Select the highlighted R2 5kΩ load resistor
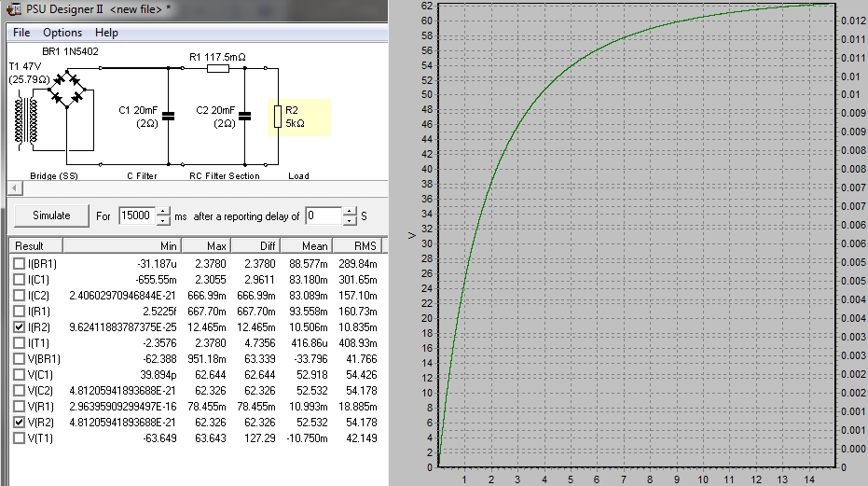868x486 pixels. (299, 117)
